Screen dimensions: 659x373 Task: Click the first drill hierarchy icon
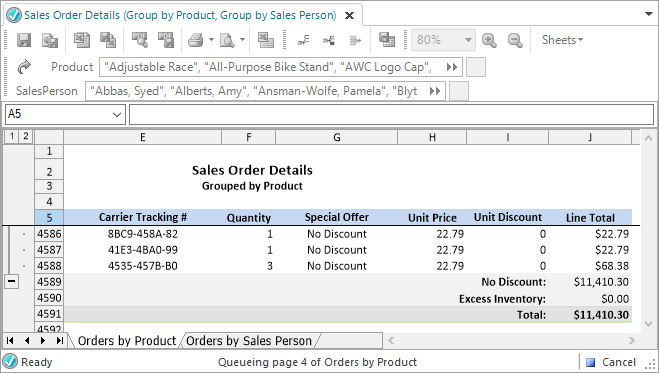click(x=303, y=40)
